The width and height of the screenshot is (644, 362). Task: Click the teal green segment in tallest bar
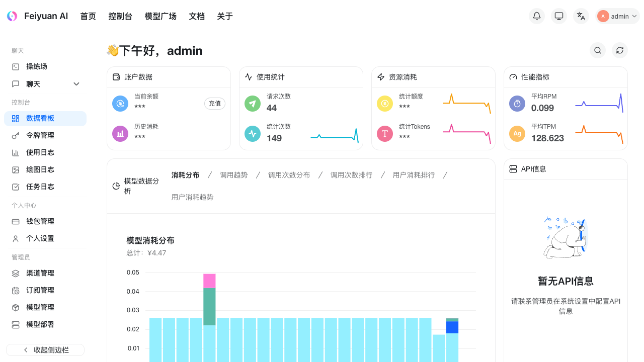coord(209,307)
